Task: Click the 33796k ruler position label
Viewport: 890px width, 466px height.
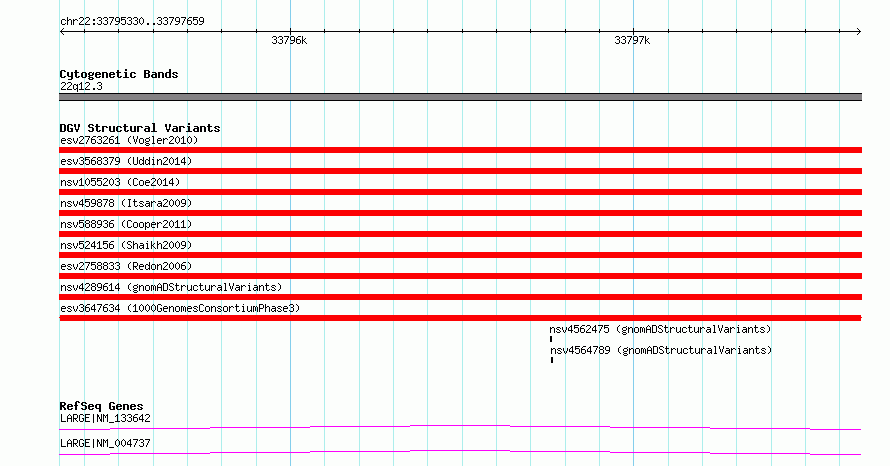Action: point(289,40)
